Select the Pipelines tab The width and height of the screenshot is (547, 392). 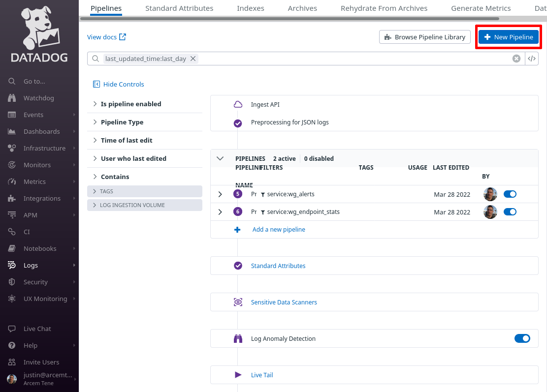(x=106, y=8)
